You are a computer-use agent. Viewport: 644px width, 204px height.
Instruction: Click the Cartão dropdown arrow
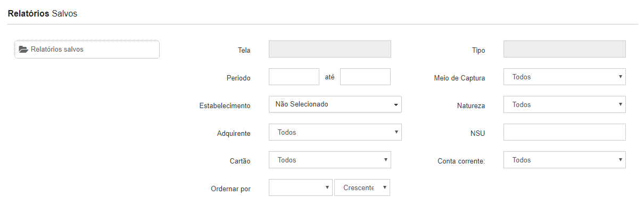pyautogui.click(x=386, y=160)
